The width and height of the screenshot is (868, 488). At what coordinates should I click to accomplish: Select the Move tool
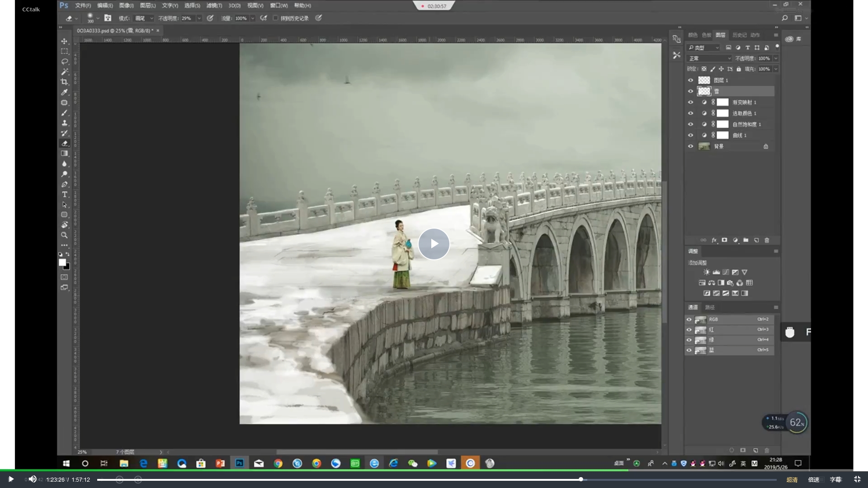(64, 41)
